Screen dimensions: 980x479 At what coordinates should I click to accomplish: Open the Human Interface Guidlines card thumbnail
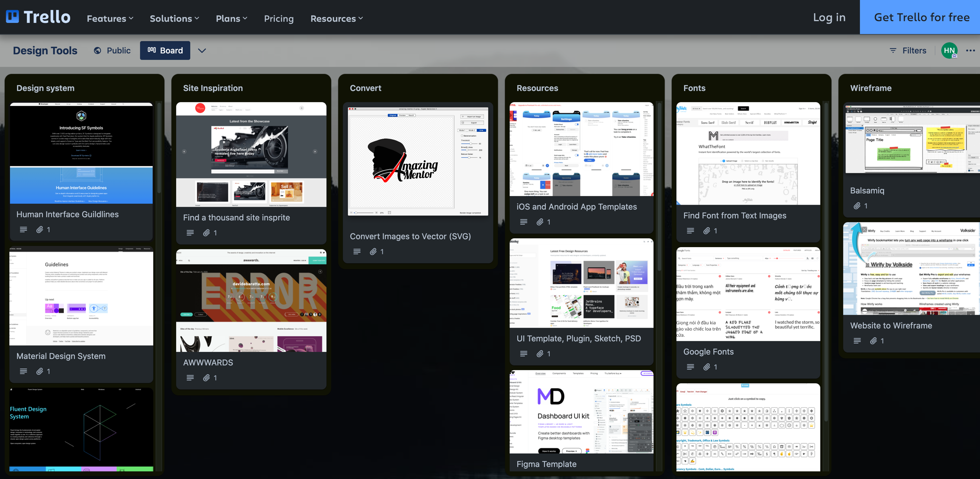(81, 153)
